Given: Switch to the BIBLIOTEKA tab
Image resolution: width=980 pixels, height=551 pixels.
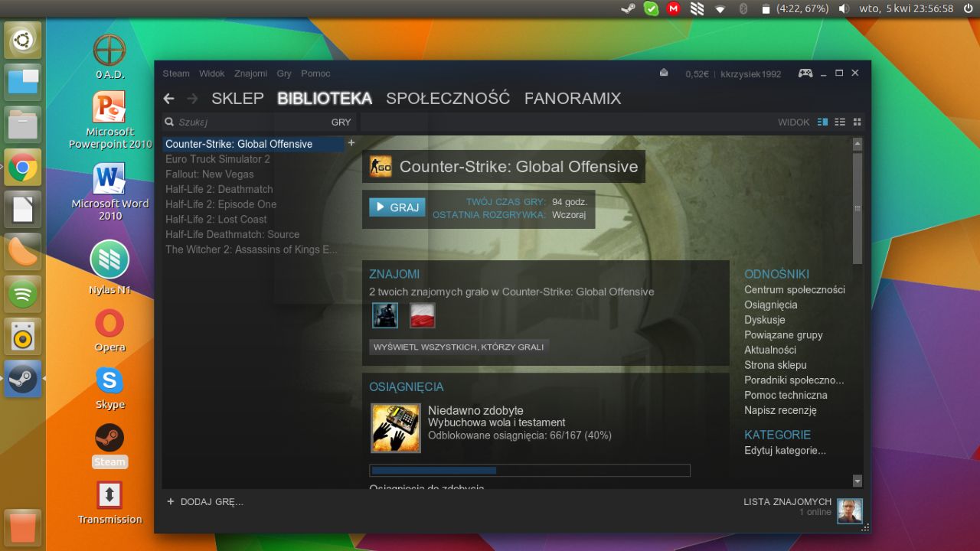Looking at the screenshot, I should point(325,99).
